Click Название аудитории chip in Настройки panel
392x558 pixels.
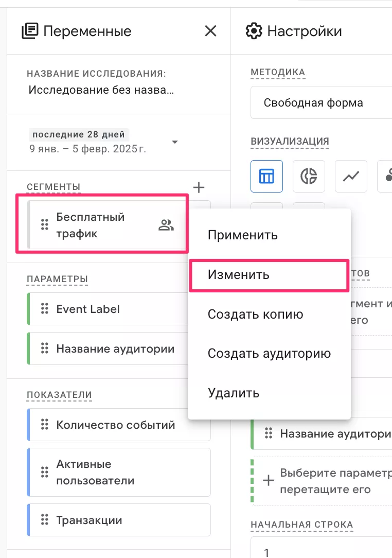pyautogui.click(x=321, y=433)
